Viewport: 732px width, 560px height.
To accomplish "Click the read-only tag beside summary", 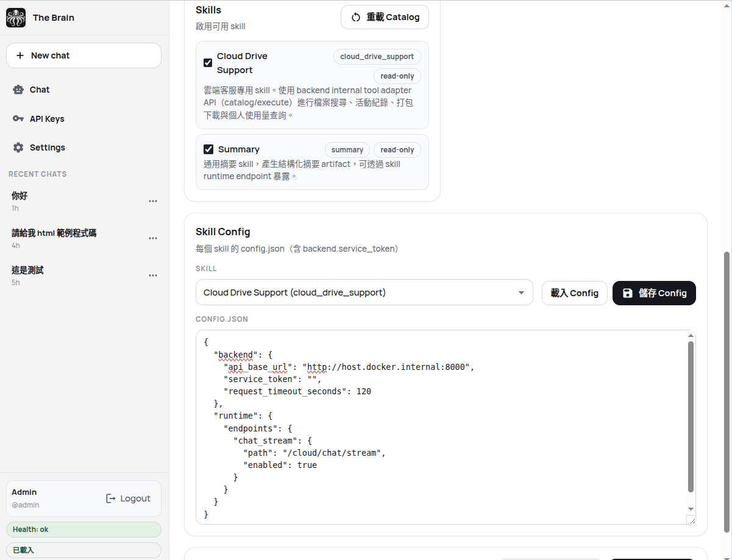I will 397,150.
